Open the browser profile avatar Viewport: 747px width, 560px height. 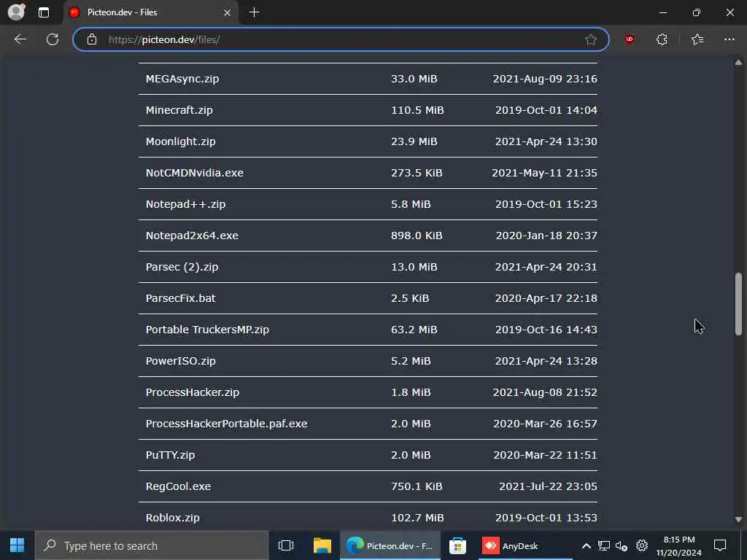click(16, 12)
